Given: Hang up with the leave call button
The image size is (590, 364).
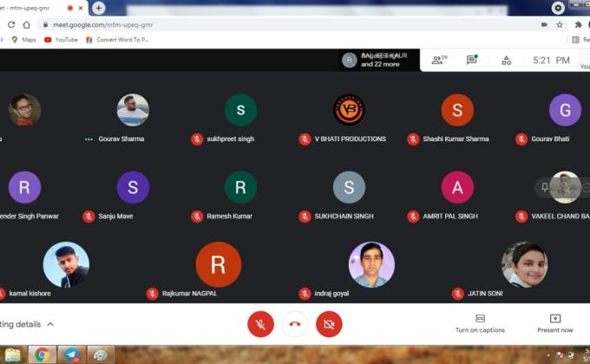Looking at the screenshot, I should coord(295,324).
